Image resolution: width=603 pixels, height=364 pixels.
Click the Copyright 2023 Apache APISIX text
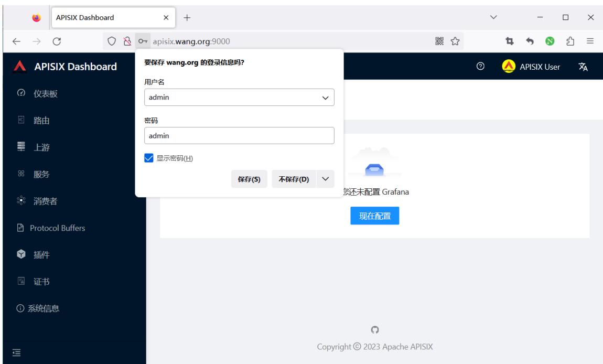[375, 347]
